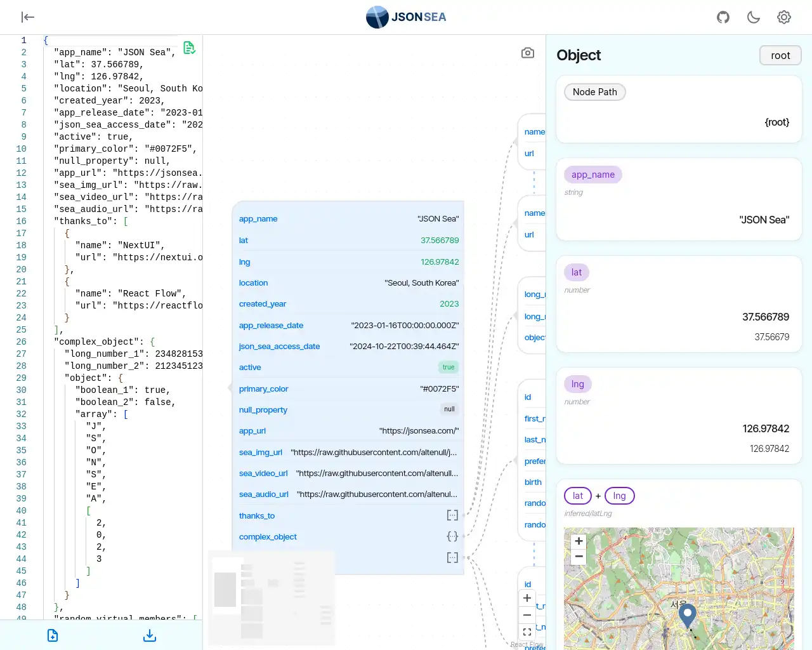
Task: Click code line 16 "thanks_to" in the editor
Action: point(91,221)
